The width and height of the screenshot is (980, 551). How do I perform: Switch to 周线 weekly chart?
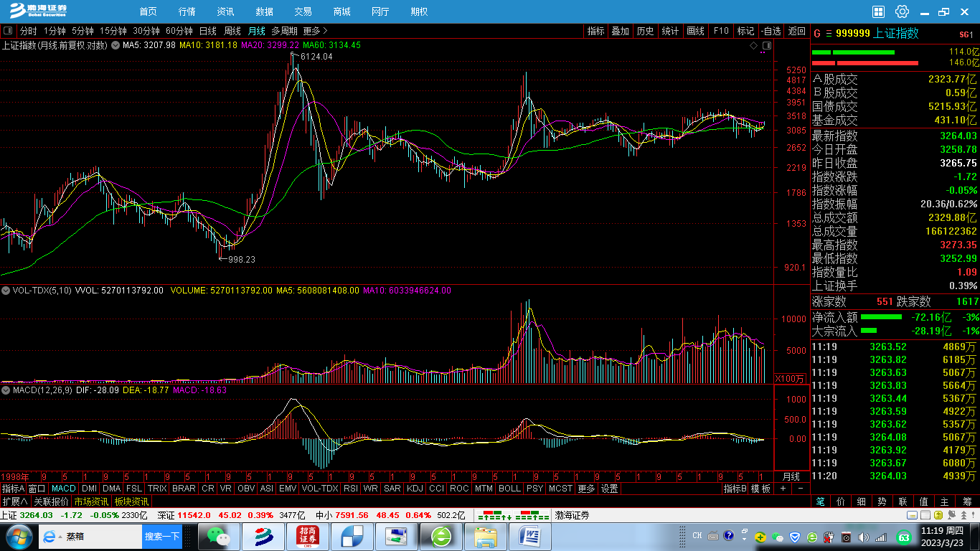[232, 31]
